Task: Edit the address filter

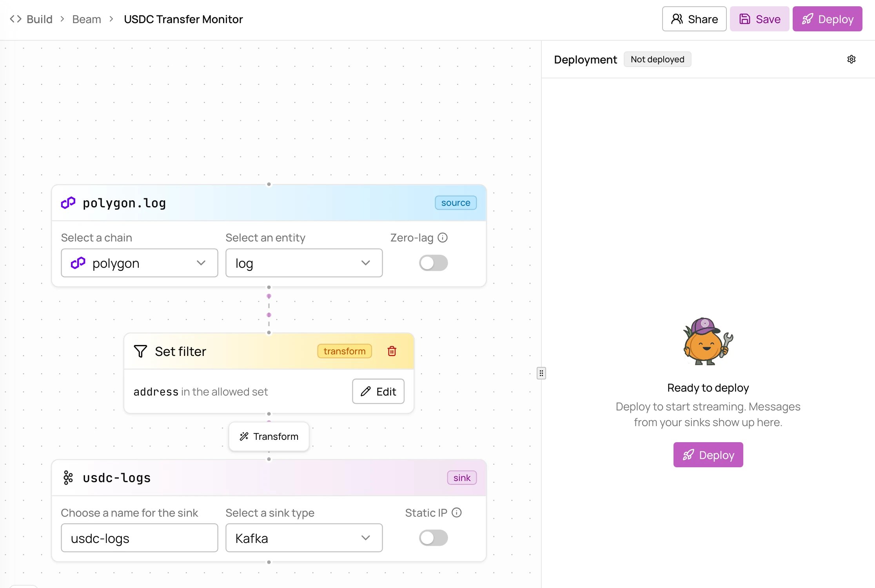Action: (378, 391)
